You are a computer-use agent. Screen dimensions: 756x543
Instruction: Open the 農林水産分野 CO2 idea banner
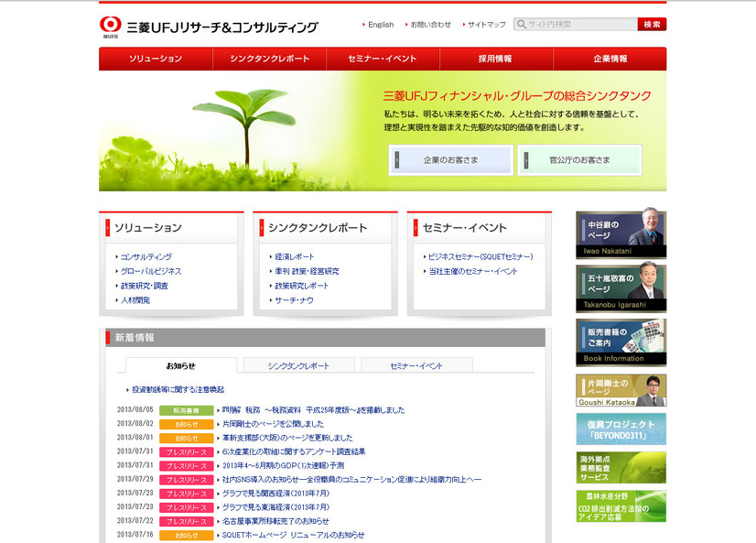[621, 506]
